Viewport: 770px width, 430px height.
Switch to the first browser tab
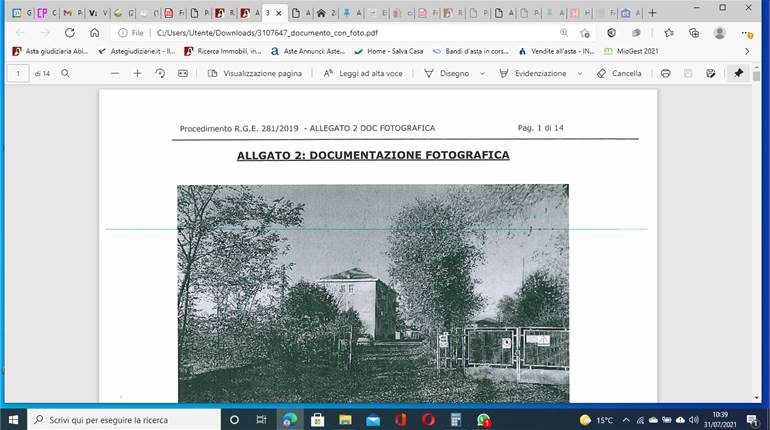click(22, 13)
